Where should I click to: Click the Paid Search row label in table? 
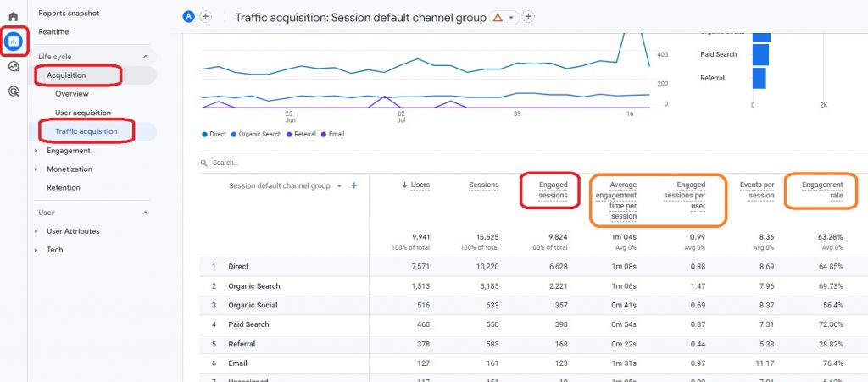tap(248, 324)
